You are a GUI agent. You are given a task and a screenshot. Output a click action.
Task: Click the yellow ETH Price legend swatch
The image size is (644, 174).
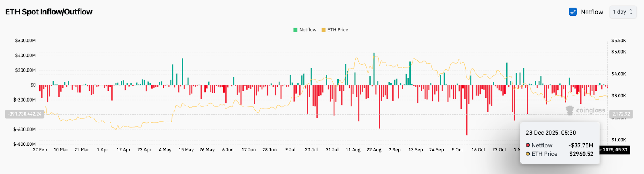[323, 30]
